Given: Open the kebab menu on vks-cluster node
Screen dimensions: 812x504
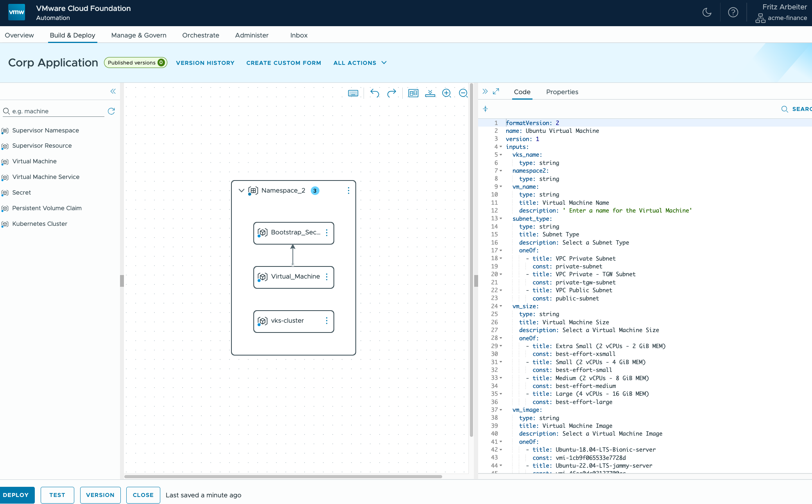Looking at the screenshot, I should pos(327,321).
